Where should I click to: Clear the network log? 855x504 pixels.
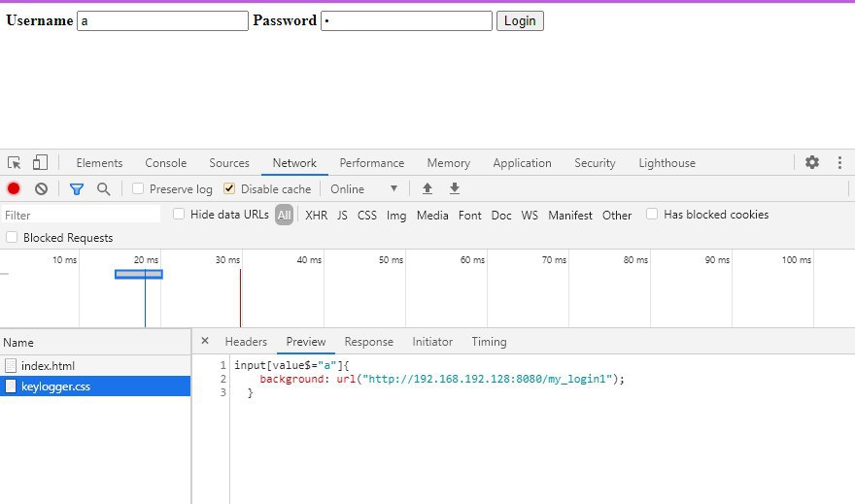(x=41, y=188)
